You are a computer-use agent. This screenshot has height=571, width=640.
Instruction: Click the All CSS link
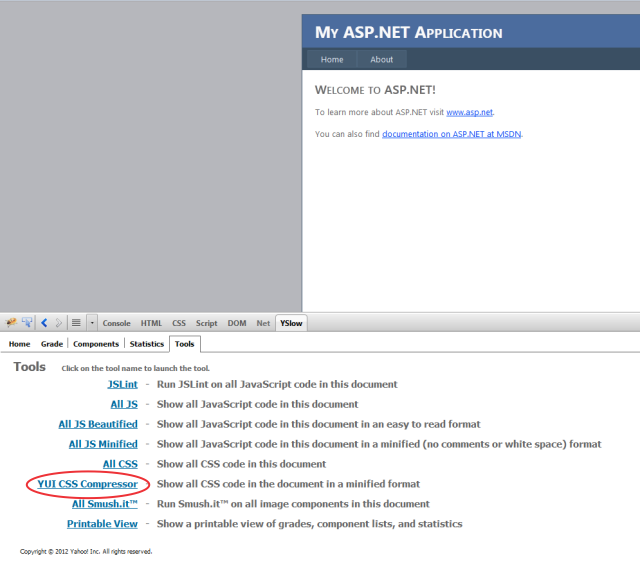pos(120,464)
